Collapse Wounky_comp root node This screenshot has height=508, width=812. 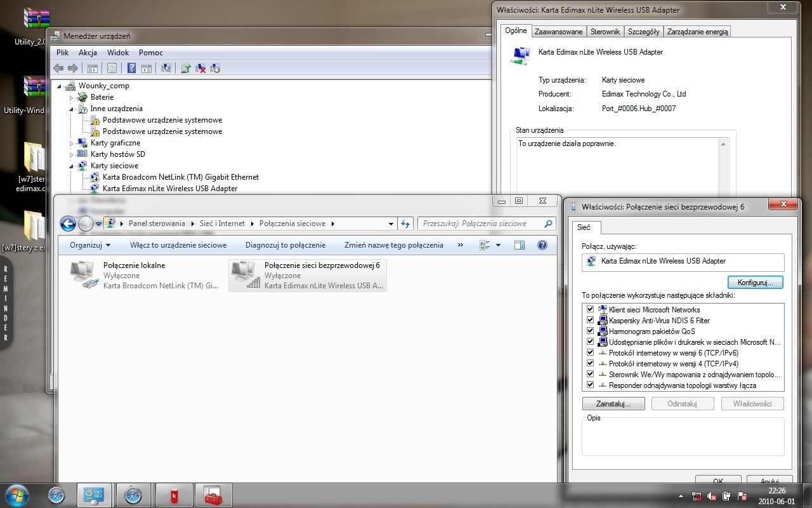(x=60, y=86)
